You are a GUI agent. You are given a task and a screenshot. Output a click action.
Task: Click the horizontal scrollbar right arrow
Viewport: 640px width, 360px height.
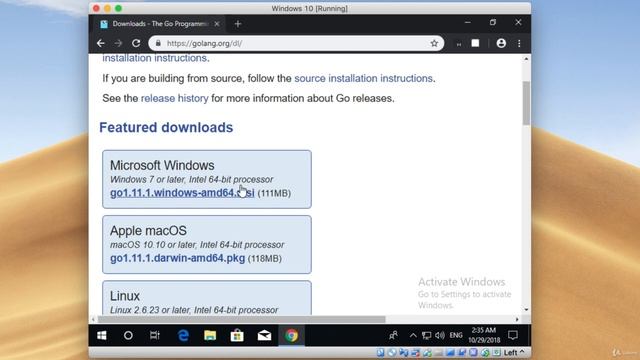coord(517,319)
